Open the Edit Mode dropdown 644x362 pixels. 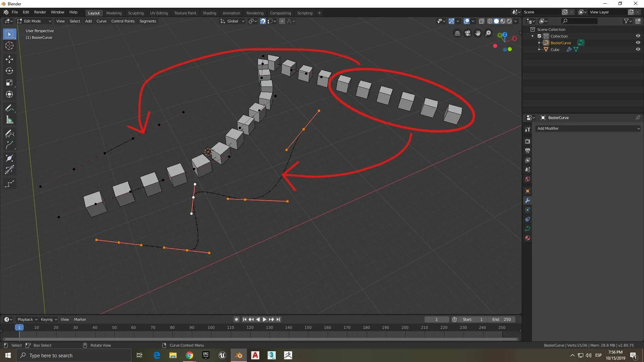pos(34,21)
